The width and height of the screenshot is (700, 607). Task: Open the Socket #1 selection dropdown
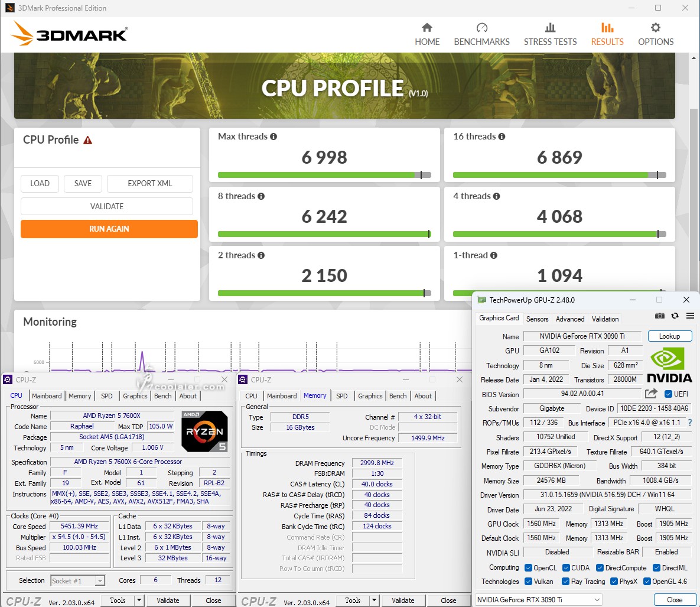77,580
